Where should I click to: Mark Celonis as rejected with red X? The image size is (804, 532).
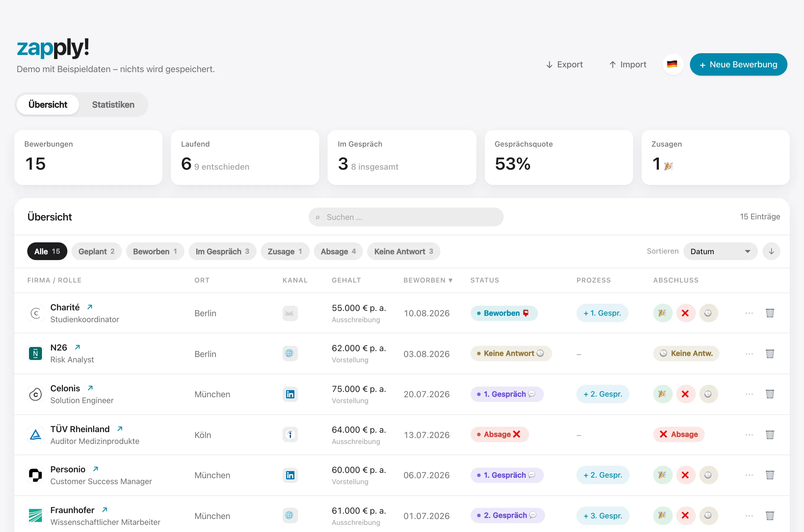pos(685,394)
